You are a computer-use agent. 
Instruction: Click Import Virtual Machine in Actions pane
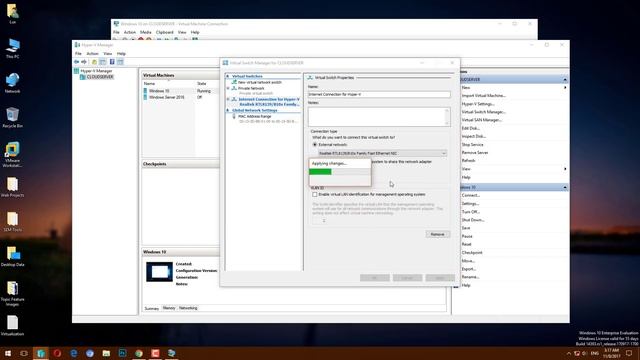pyautogui.click(x=483, y=96)
